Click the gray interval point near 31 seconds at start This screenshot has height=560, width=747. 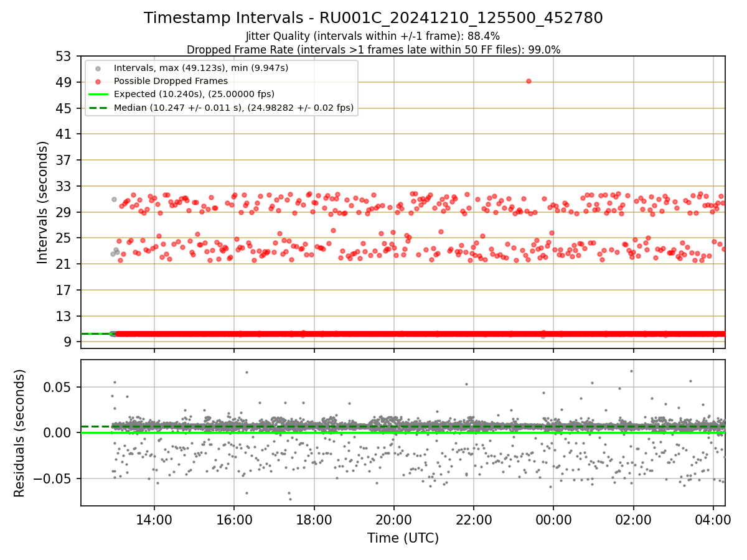tap(114, 199)
